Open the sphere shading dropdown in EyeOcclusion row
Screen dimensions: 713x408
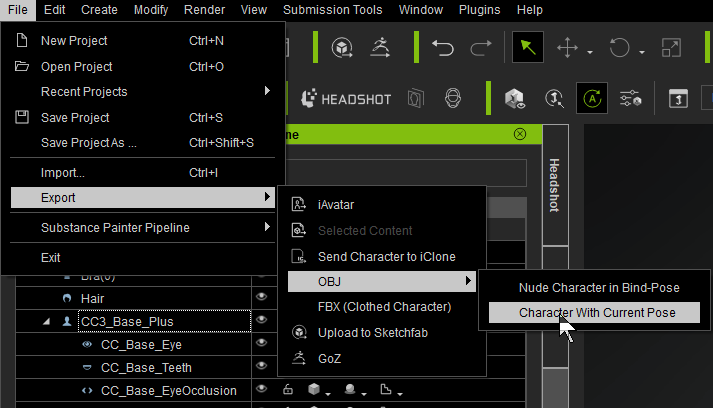pos(364,393)
